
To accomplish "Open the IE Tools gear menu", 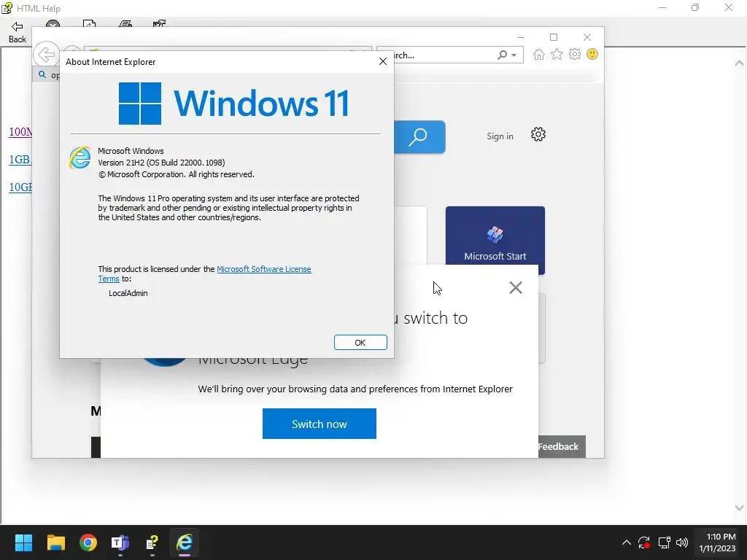I will pos(575,54).
